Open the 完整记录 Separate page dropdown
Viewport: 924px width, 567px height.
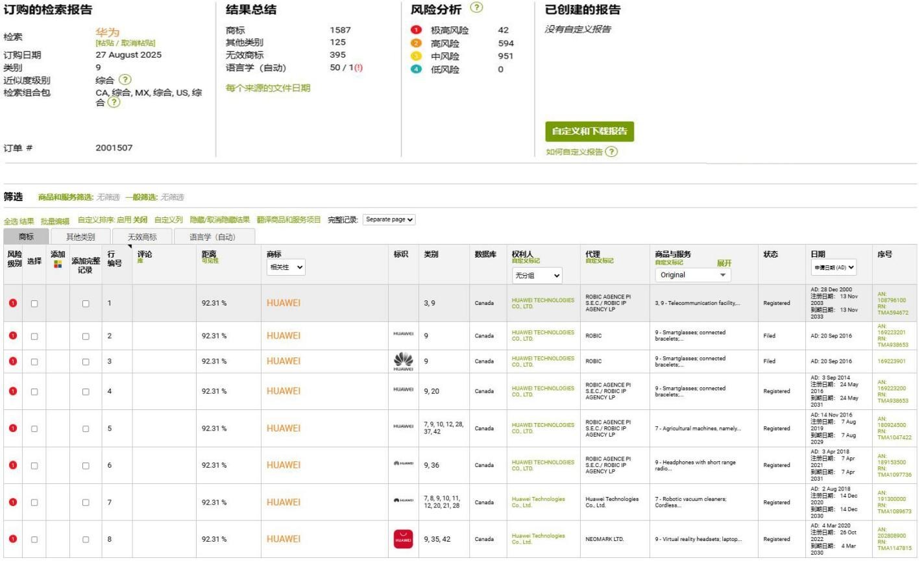(389, 220)
